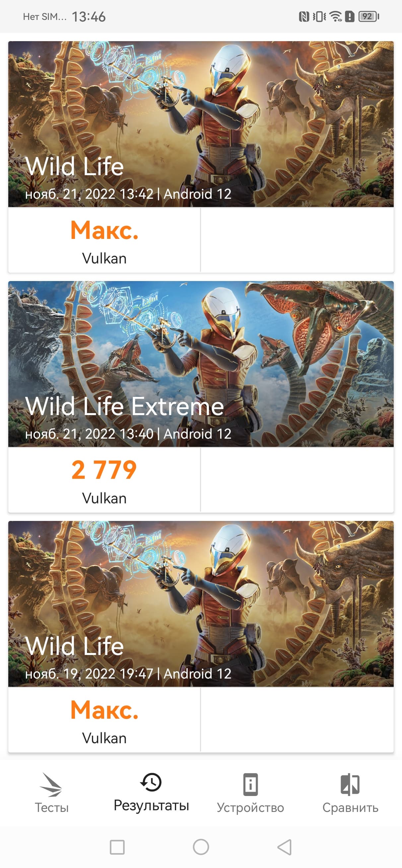Tap the NFC status icon
The image size is (402, 868).
303,17
